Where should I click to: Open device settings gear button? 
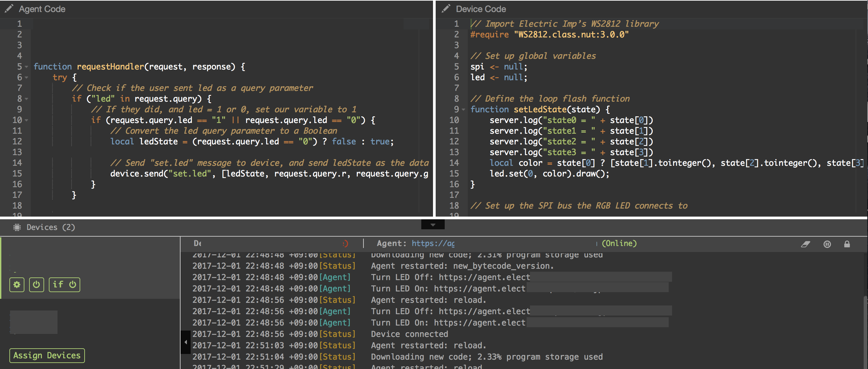[17, 285]
